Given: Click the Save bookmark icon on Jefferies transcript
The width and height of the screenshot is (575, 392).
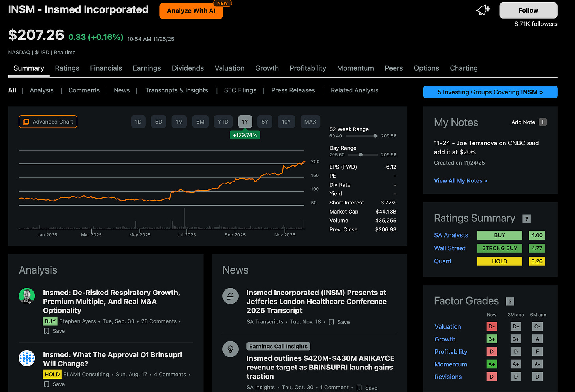Looking at the screenshot, I should [x=331, y=322].
